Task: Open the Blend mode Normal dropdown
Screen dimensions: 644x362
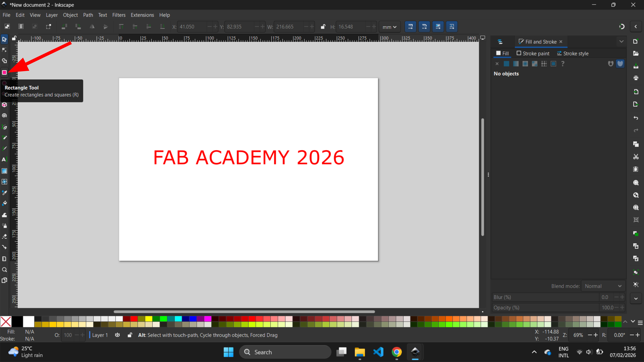Action: (x=603, y=286)
